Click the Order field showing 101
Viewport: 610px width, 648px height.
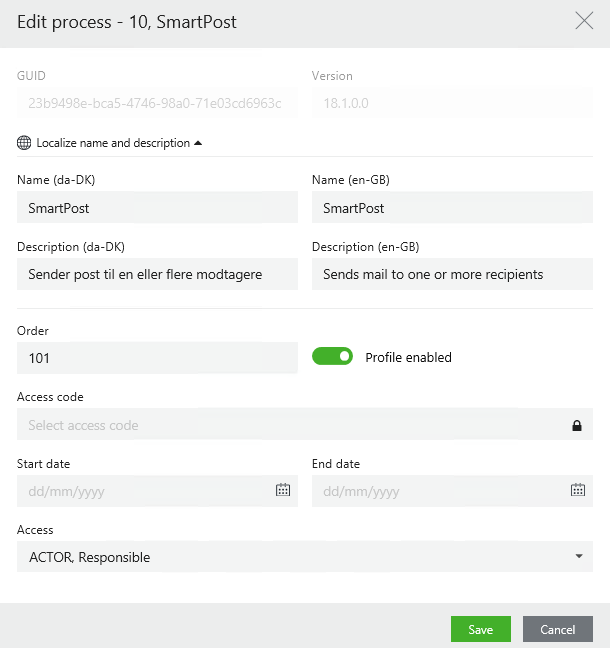click(x=157, y=357)
